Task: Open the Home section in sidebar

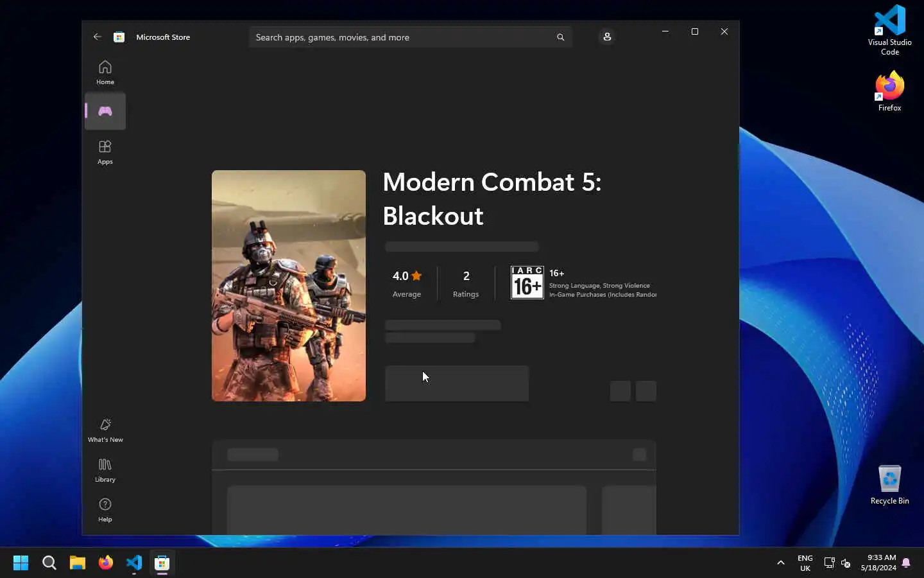Action: point(105,72)
